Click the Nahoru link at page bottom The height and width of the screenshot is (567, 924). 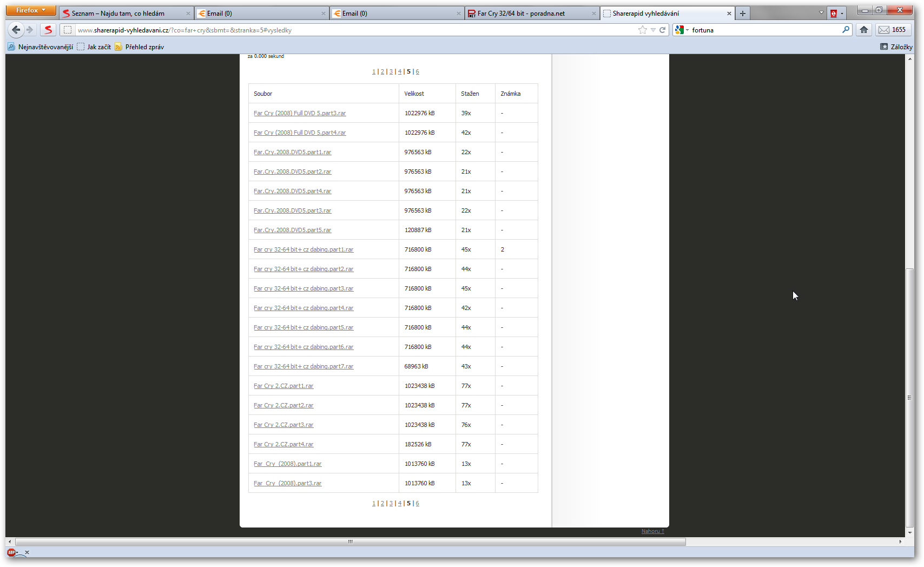point(652,531)
